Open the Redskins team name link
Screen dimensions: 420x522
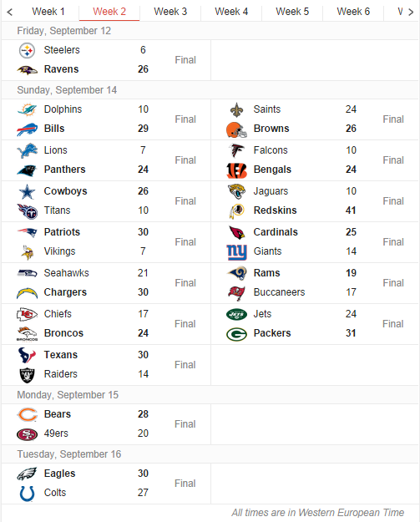[275, 210]
